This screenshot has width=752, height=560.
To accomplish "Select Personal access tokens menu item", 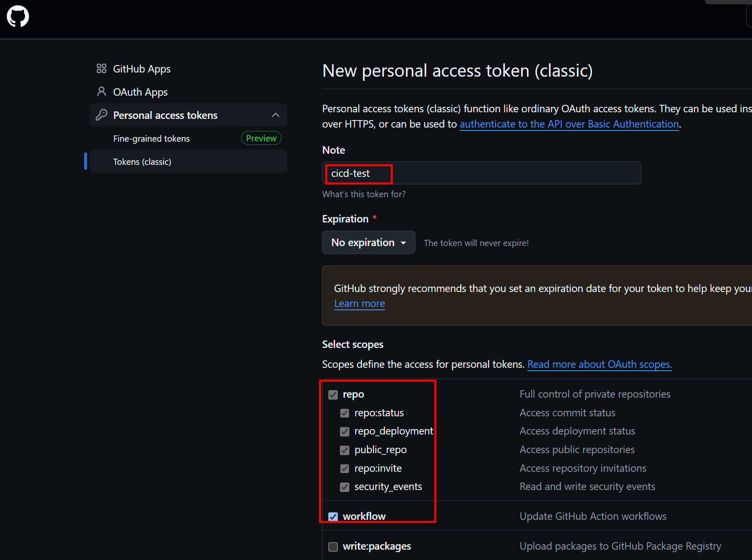I will [x=189, y=115].
